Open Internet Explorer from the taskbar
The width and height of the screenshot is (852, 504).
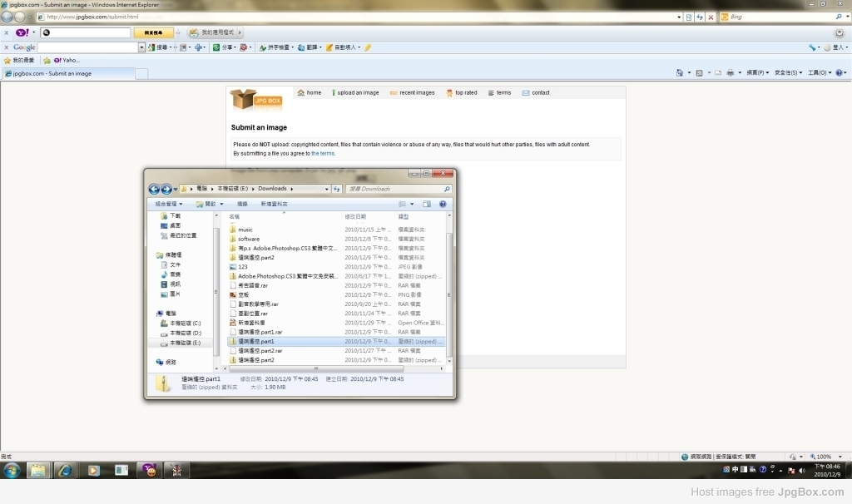pos(65,471)
